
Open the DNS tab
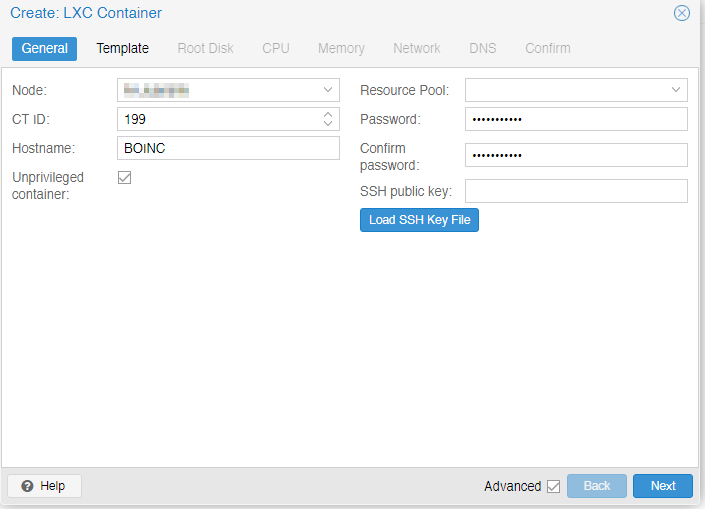pos(482,49)
